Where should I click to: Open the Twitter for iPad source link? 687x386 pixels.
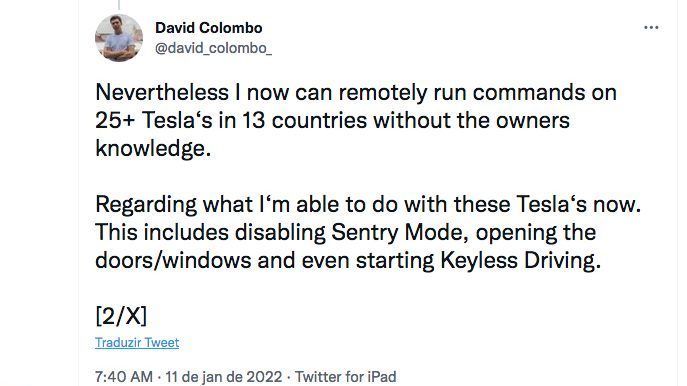pos(345,377)
